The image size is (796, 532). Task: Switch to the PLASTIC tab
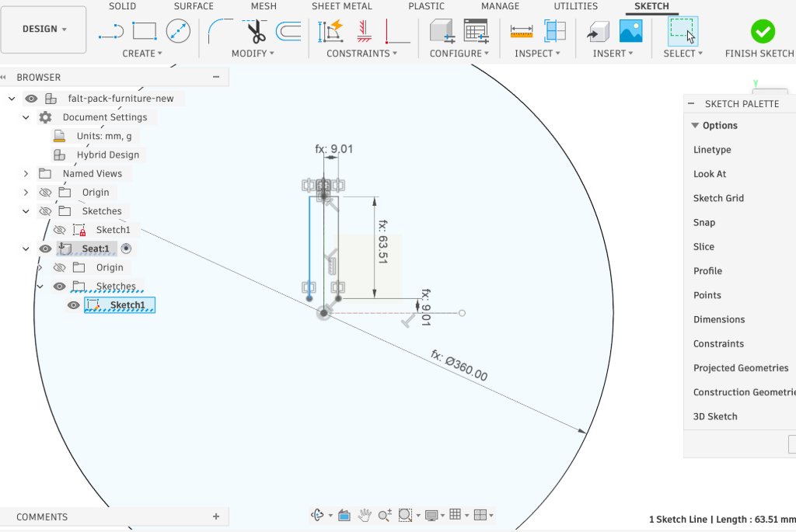click(x=426, y=6)
